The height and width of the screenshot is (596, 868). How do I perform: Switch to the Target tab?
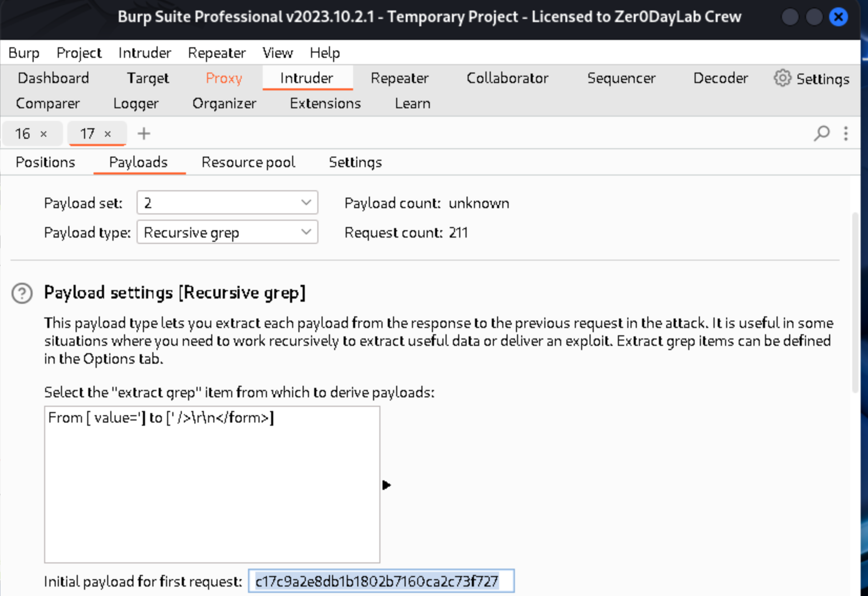pyautogui.click(x=148, y=78)
